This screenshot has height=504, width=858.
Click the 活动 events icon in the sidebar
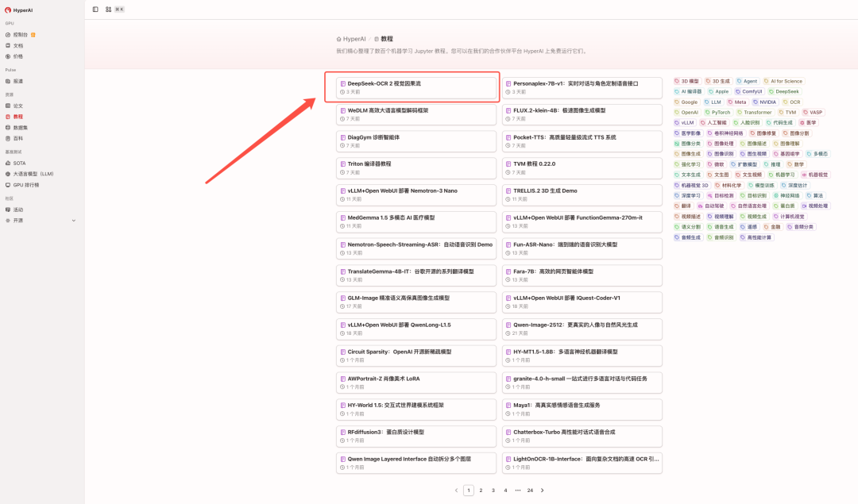click(x=8, y=210)
